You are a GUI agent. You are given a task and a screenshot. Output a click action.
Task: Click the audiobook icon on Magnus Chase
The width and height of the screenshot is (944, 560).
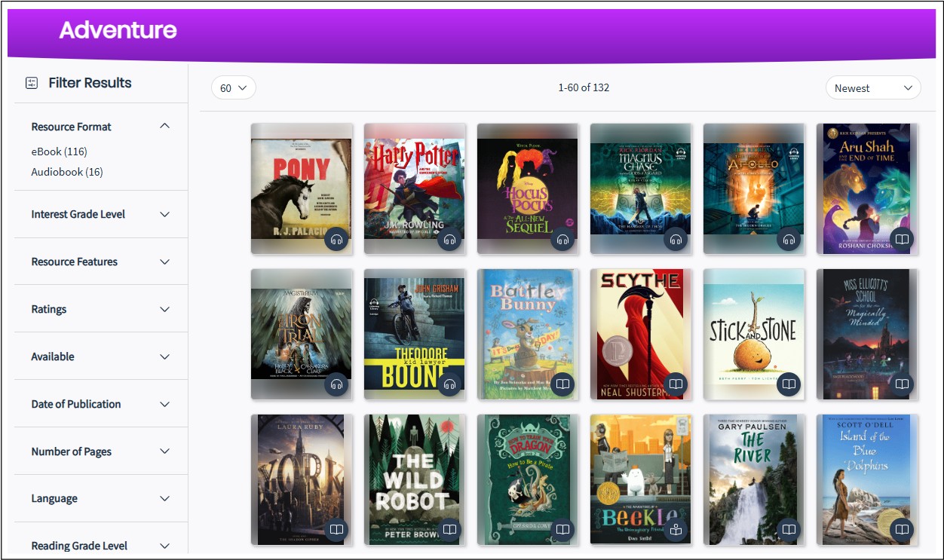click(676, 240)
